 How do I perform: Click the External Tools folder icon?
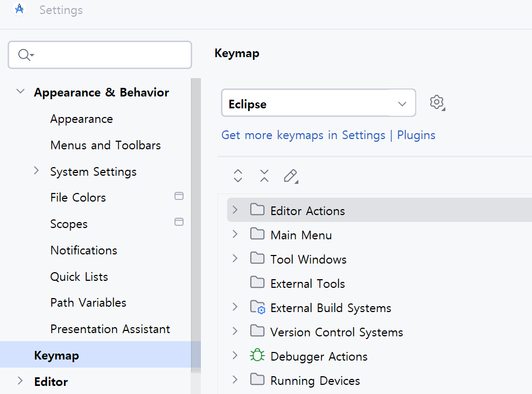click(x=257, y=282)
